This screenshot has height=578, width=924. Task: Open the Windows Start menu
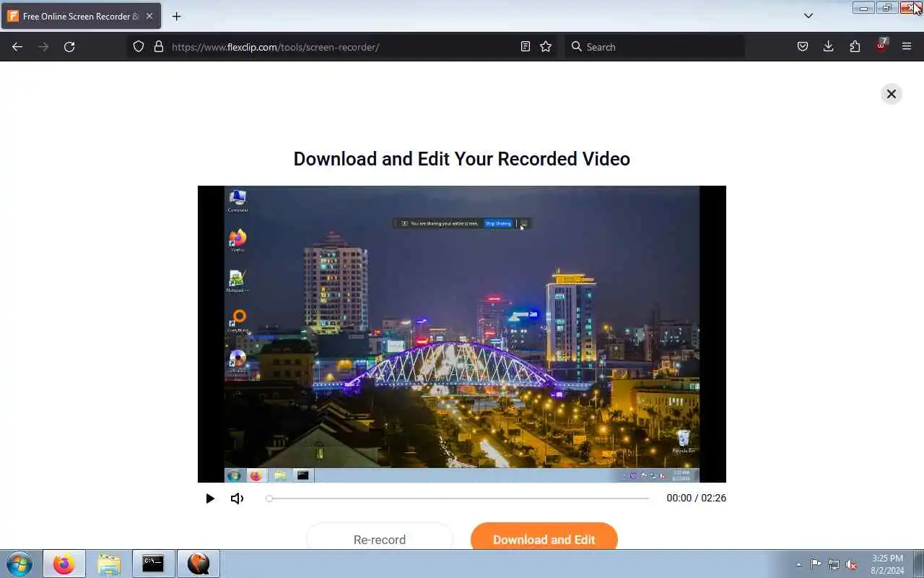click(x=19, y=564)
